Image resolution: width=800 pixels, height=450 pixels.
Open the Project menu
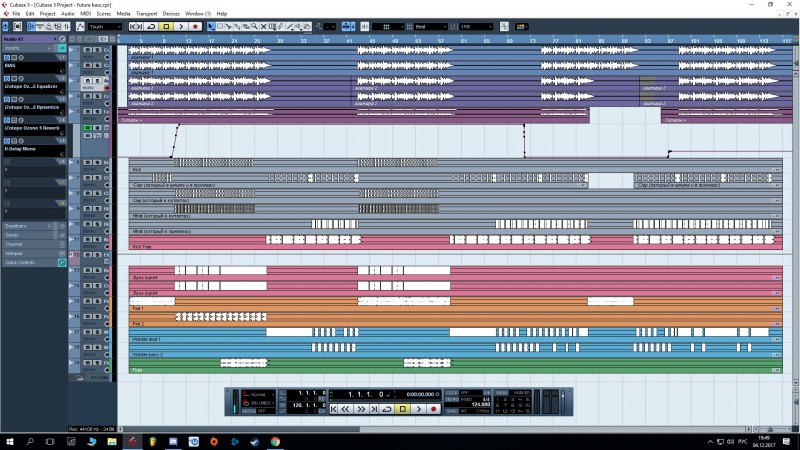[x=47, y=14]
